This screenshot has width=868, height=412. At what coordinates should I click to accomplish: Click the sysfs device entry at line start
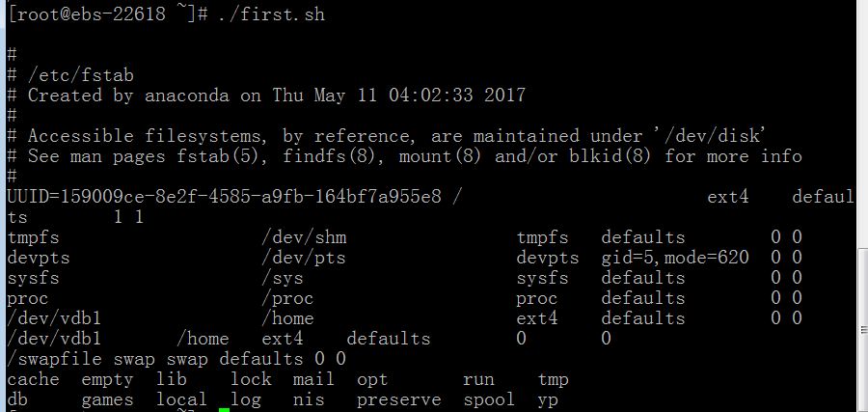[33, 278]
